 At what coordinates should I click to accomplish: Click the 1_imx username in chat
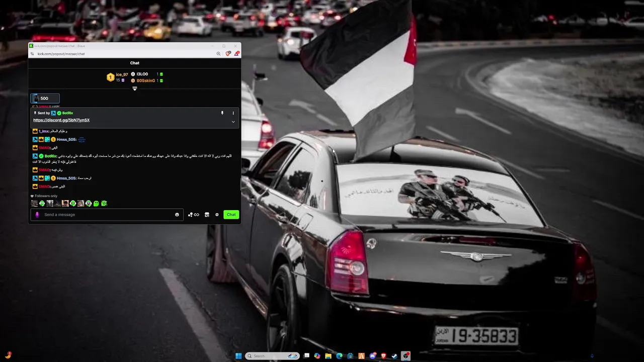pyautogui.click(x=44, y=131)
